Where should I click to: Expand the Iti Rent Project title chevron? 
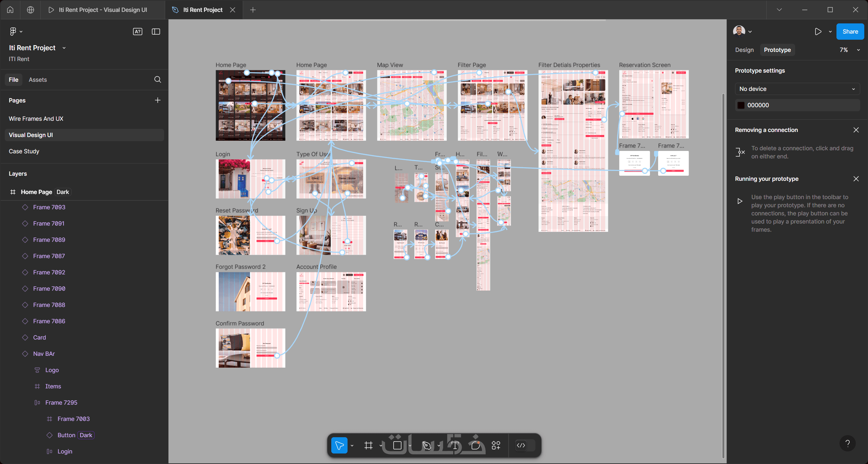(x=64, y=48)
